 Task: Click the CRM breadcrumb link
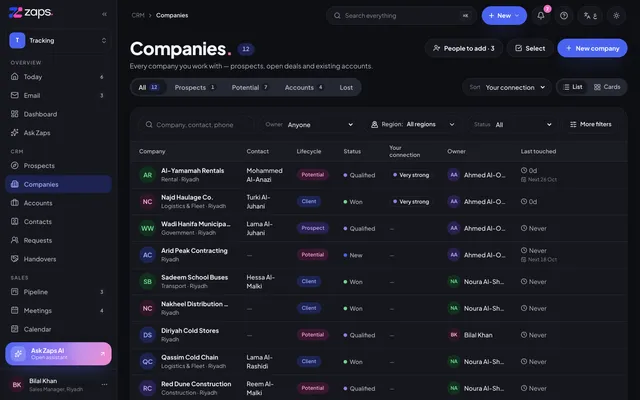pos(138,15)
